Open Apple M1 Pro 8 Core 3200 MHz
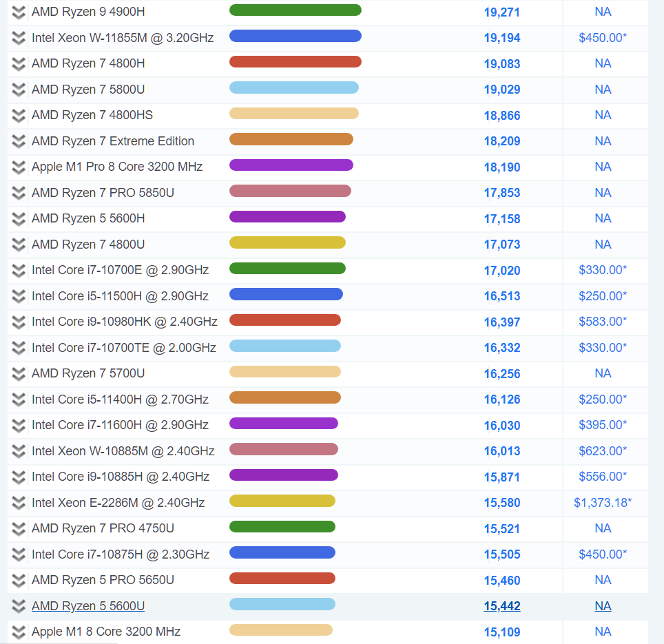This screenshot has height=644, width=664. coord(117,167)
